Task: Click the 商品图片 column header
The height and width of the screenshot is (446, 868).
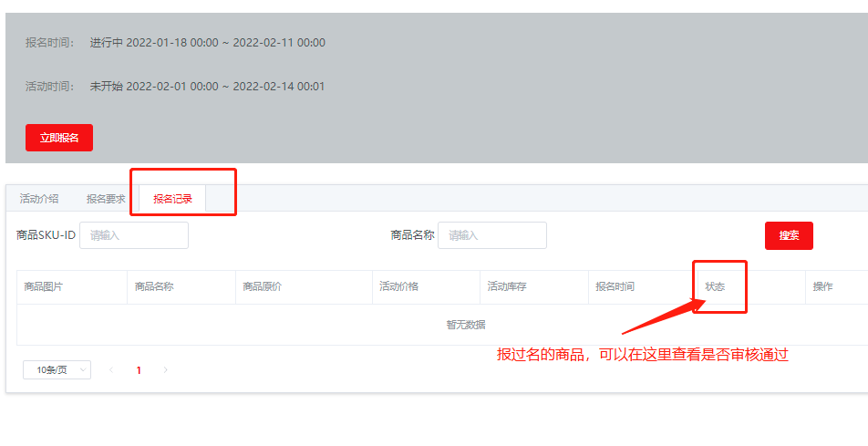Action: pyautogui.click(x=44, y=286)
